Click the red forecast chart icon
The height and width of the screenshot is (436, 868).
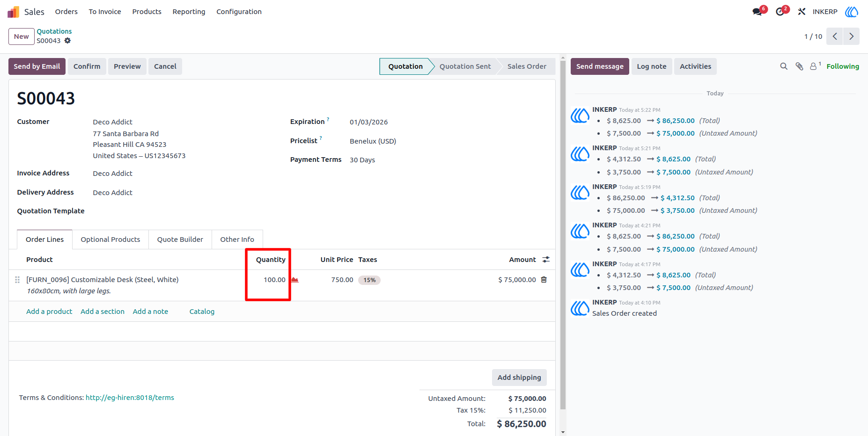(x=295, y=280)
